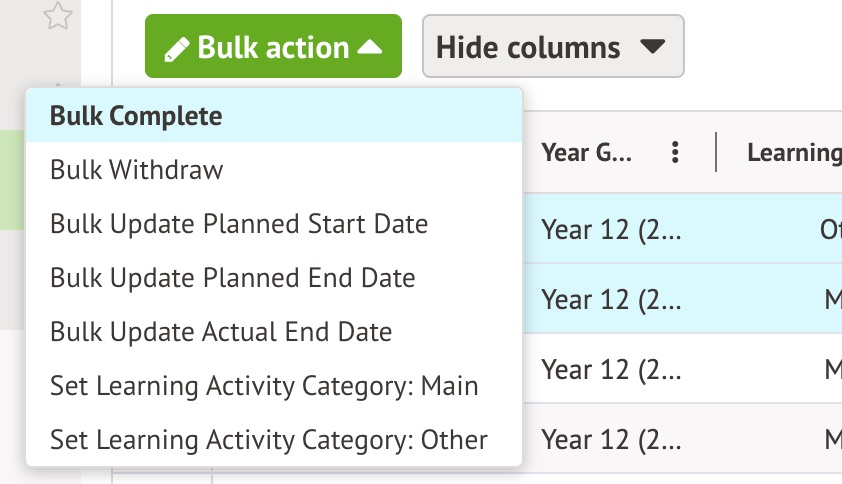Image resolution: width=842 pixels, height=484 pixels.
Task: Set Learning Activity Category to Main
Action: pos(264,386)
